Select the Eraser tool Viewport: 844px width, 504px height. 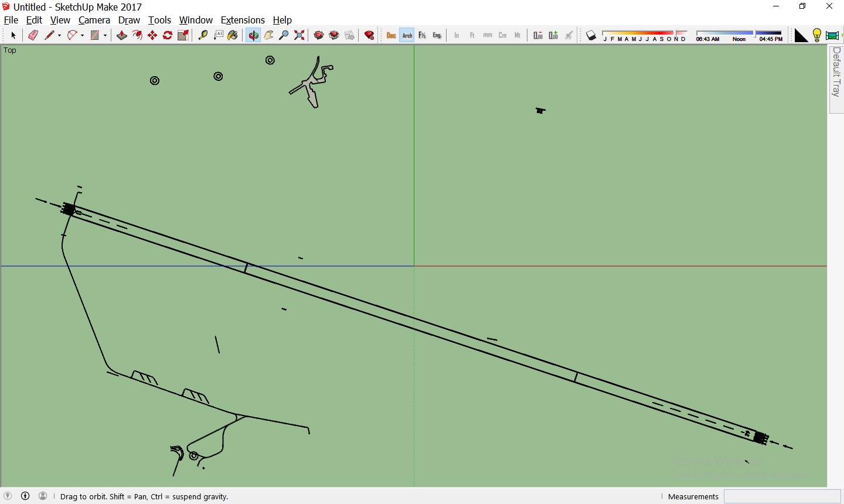[x=33, y=36]
